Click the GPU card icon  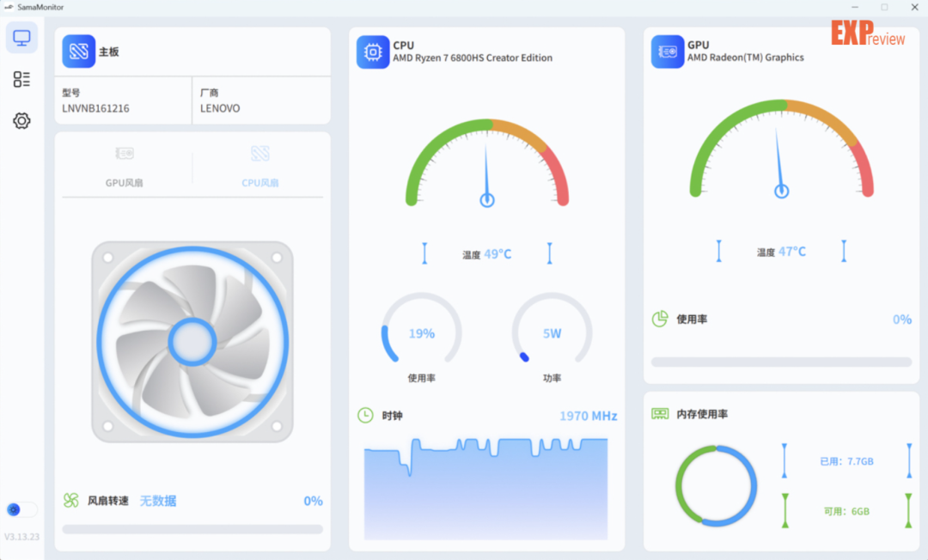coord(668,52)
